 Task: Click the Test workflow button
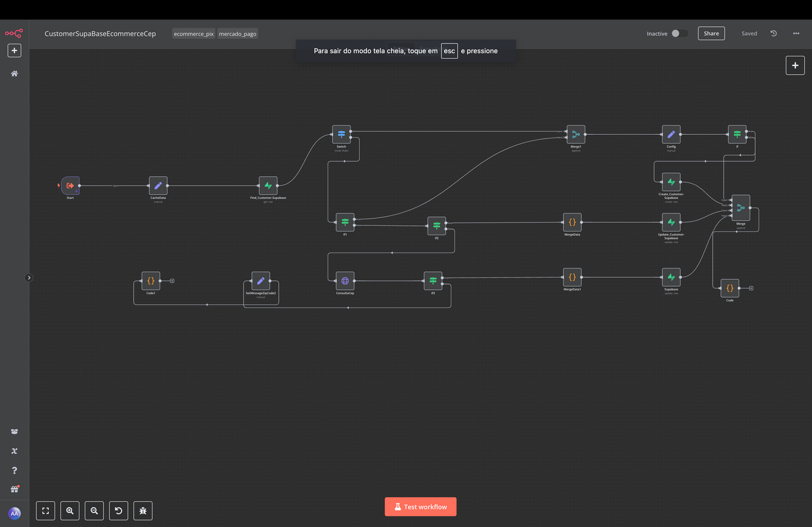coord(420,507)
